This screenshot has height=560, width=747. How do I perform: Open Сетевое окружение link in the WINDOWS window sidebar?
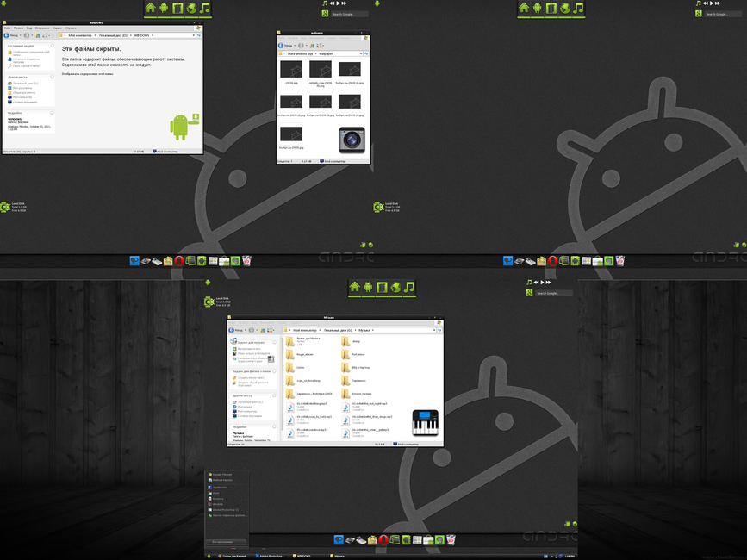22,102
